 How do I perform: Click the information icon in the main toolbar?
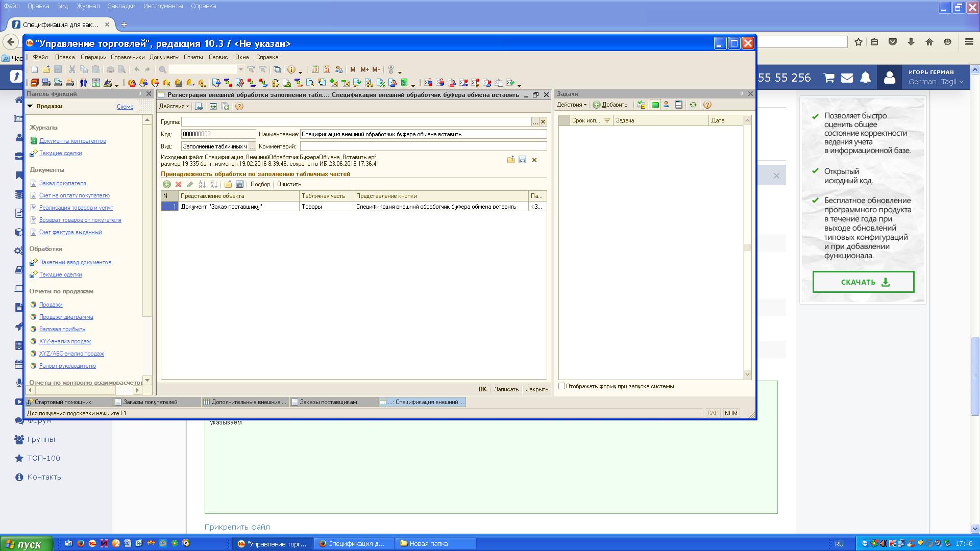click(x=291, y=69)
